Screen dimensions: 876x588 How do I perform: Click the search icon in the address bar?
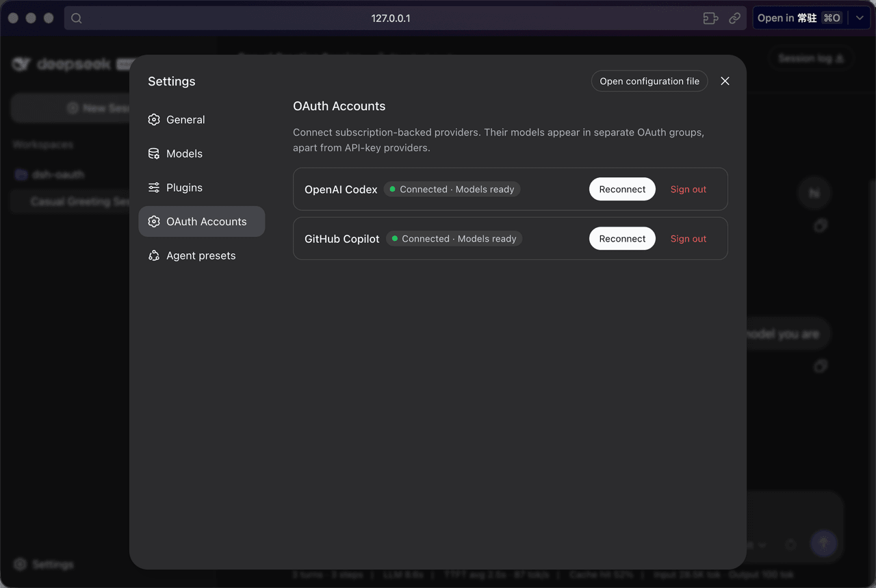point(77,18)
